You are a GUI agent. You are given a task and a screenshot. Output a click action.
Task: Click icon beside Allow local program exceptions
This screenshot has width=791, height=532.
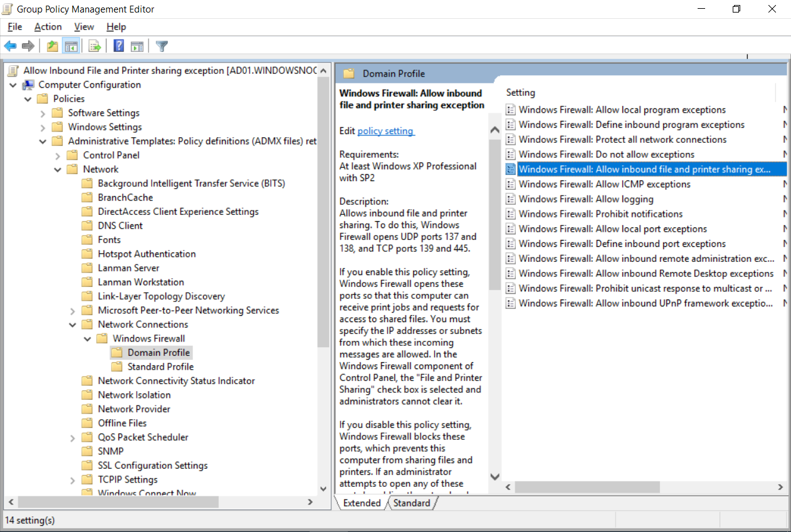pyautogui.click(x=511, y=110)
